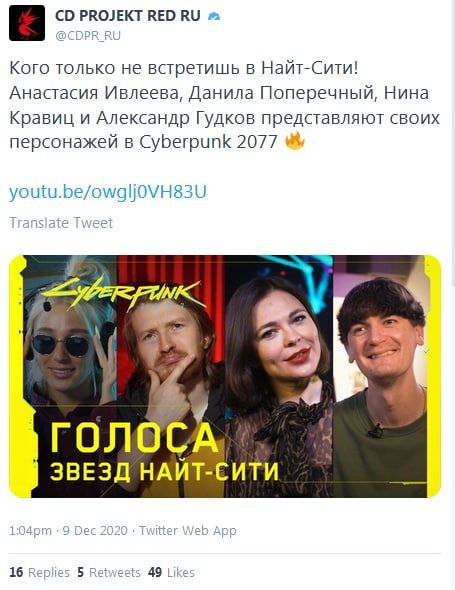This screenshot has width=455, height=590.
Task: Show the 49 Likes list
Action: point(171,572)
